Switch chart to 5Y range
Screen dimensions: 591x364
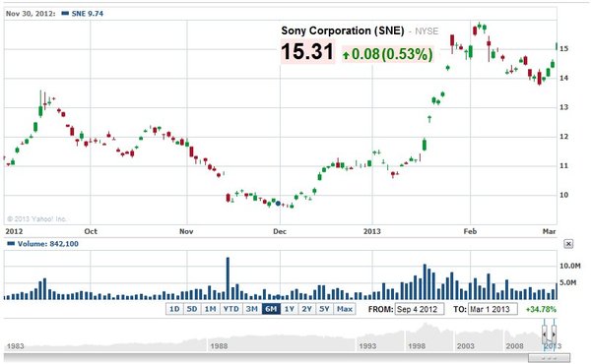(x=324, y=309)
